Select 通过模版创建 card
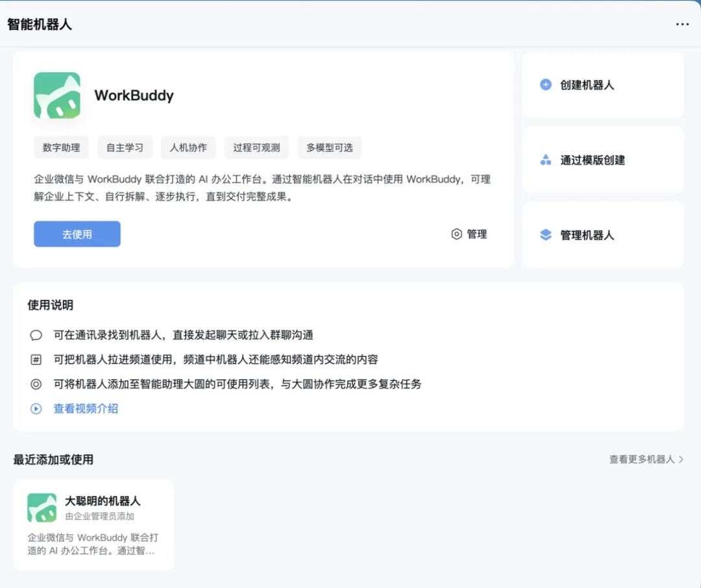The height and width of the screenshot is (588, 701). point(602,160)
